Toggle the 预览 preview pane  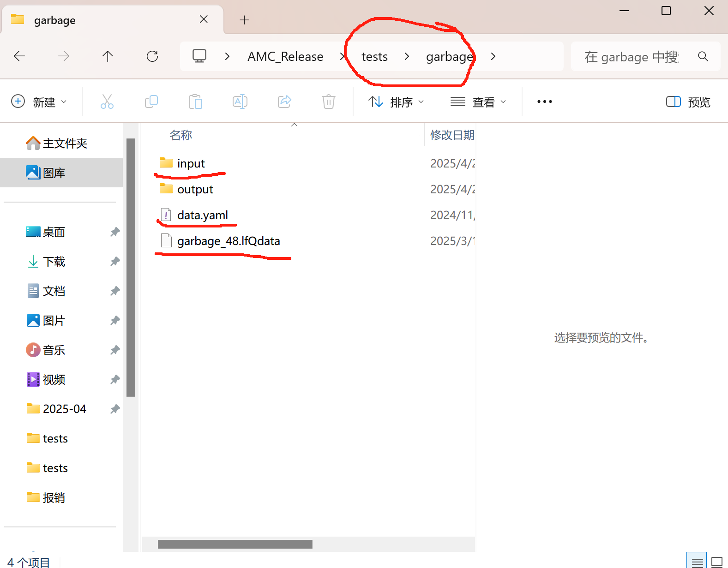click(688, 102)
